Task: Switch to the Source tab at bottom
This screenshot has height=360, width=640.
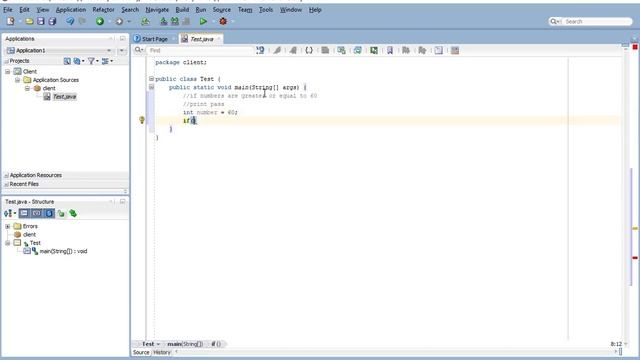Action: [141, 352]
